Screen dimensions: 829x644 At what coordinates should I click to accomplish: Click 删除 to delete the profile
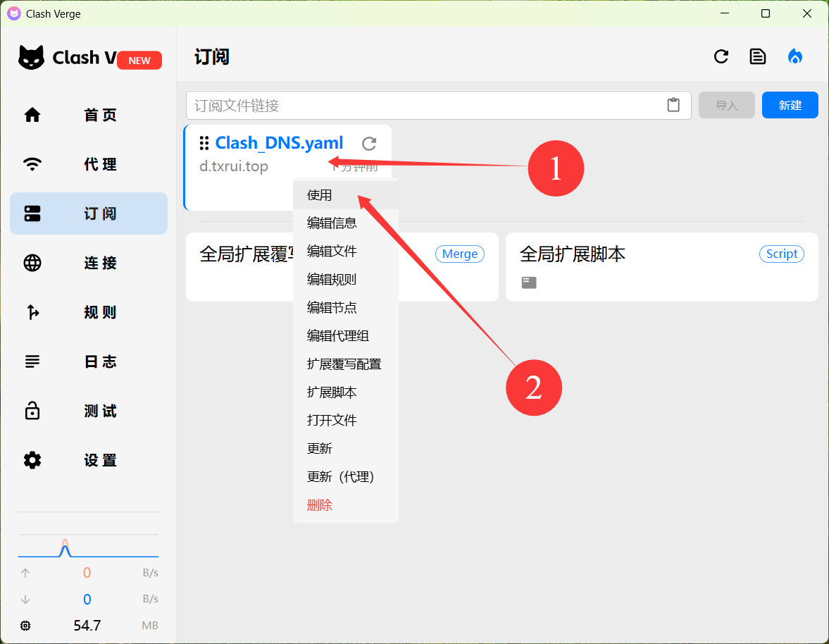[320, 505]
